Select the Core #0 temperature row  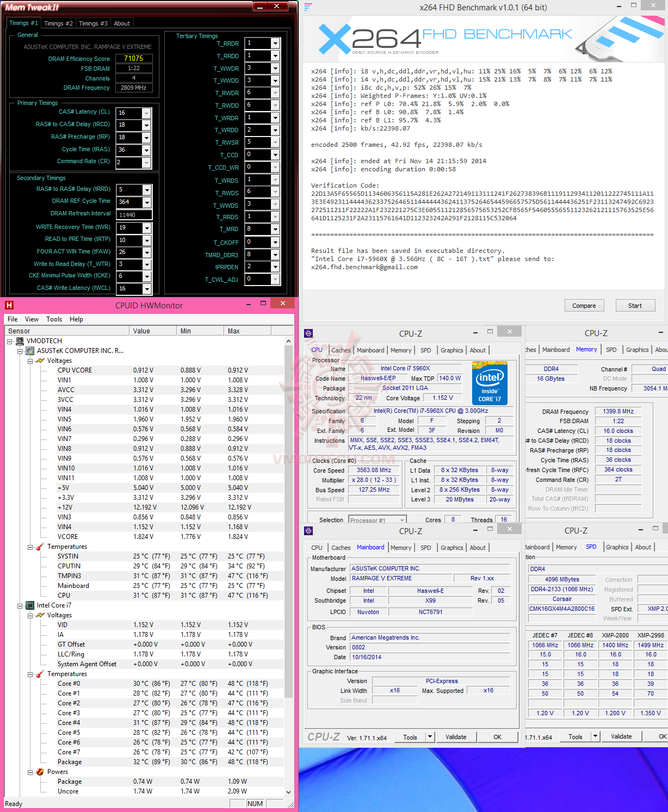pyautogui.click(x=144, y=684)
